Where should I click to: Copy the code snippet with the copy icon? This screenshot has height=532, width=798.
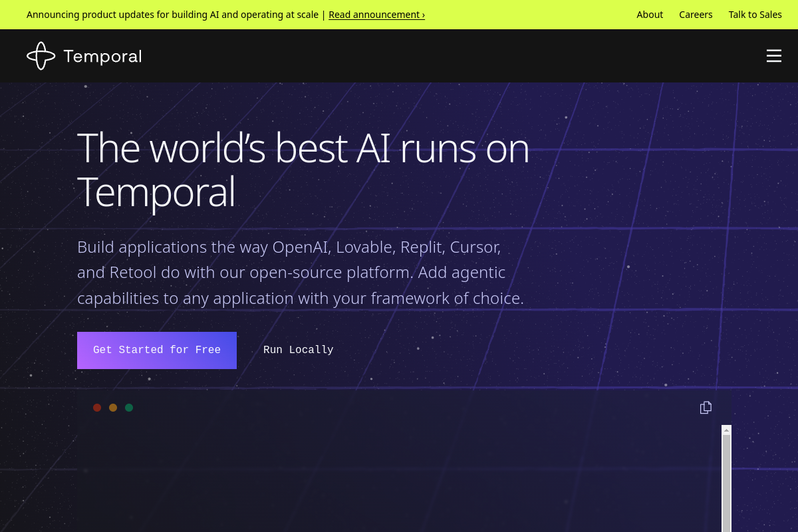[x=706, y=408]
